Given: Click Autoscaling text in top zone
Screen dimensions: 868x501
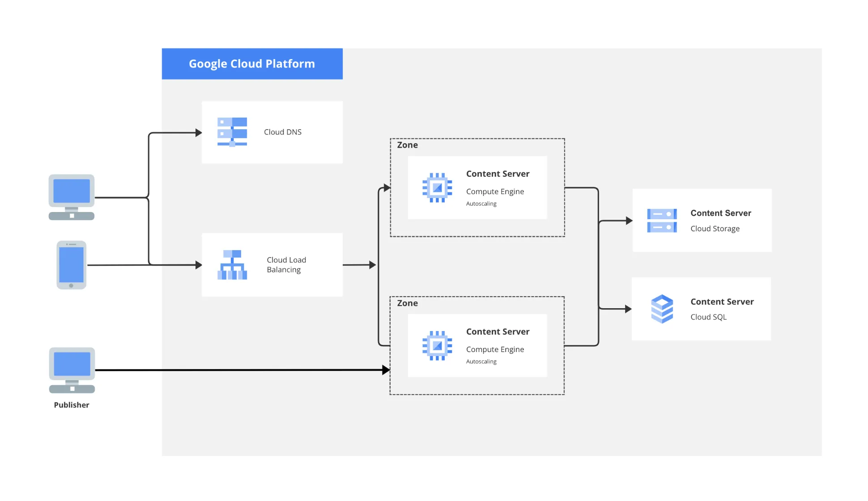Looking at the screenshot, I should (481, 204).
